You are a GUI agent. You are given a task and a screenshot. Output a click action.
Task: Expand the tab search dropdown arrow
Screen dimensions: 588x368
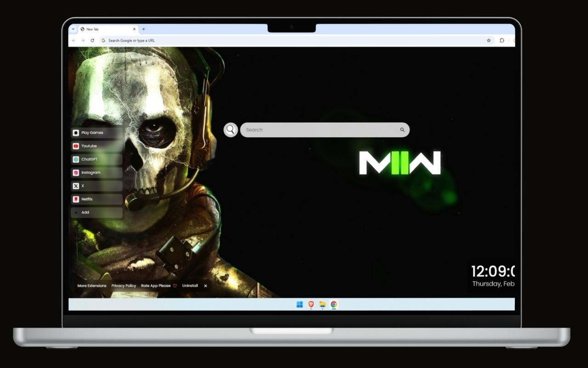pos(73,29)
